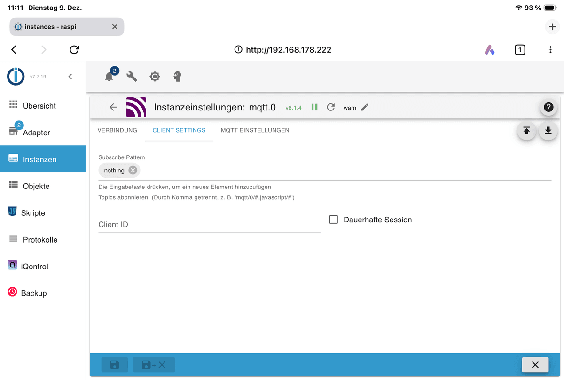The height and width of the screenshot is (392, 564).
Task: Open Übersicht in the sidebar
Action: pyautogui.click(x=43, y=106)
